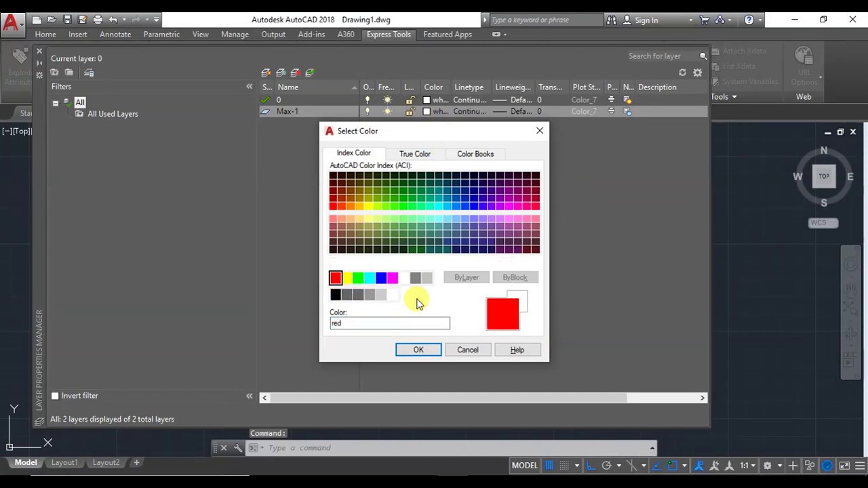Click the Refresh icon in layer manager

(x=682, y=73)
